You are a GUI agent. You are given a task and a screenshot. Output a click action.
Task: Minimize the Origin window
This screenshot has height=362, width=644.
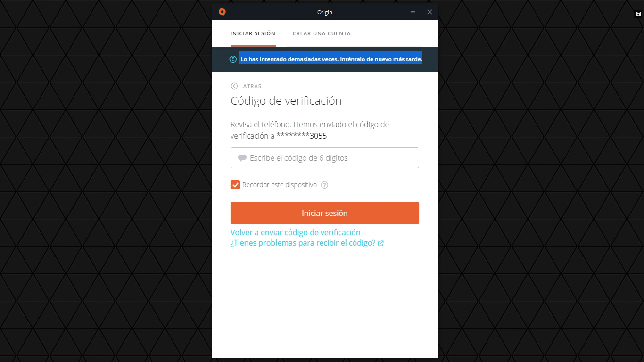tap(413, 12)
